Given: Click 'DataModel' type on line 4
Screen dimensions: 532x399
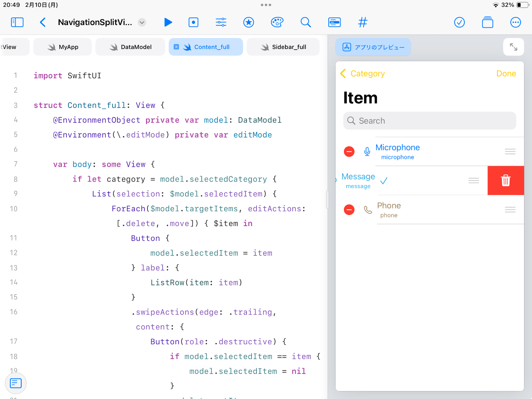Looking at the screenshot, I should point(260,120).
